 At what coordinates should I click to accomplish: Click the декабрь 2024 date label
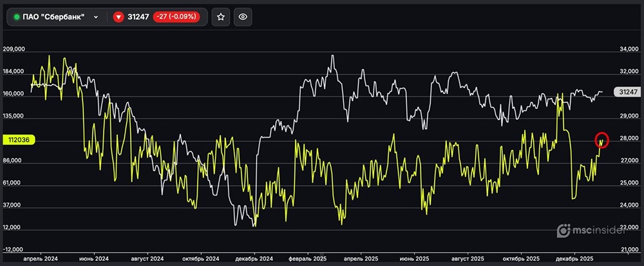pos(254,259)
